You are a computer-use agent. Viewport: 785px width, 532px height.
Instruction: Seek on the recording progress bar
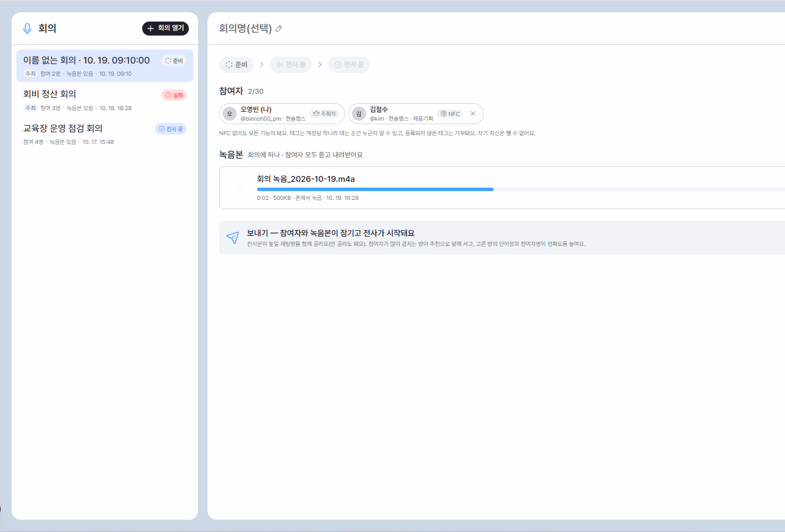[x=521, y=189]
